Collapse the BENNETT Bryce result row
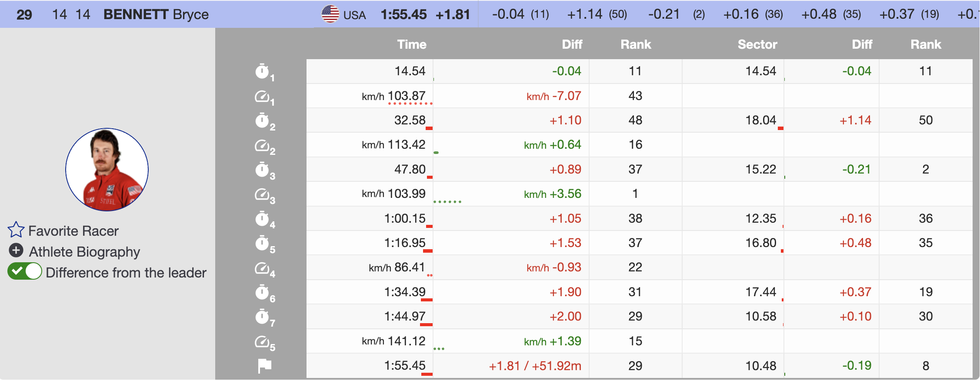Screen dimensions: 980x381 (156, 14)
